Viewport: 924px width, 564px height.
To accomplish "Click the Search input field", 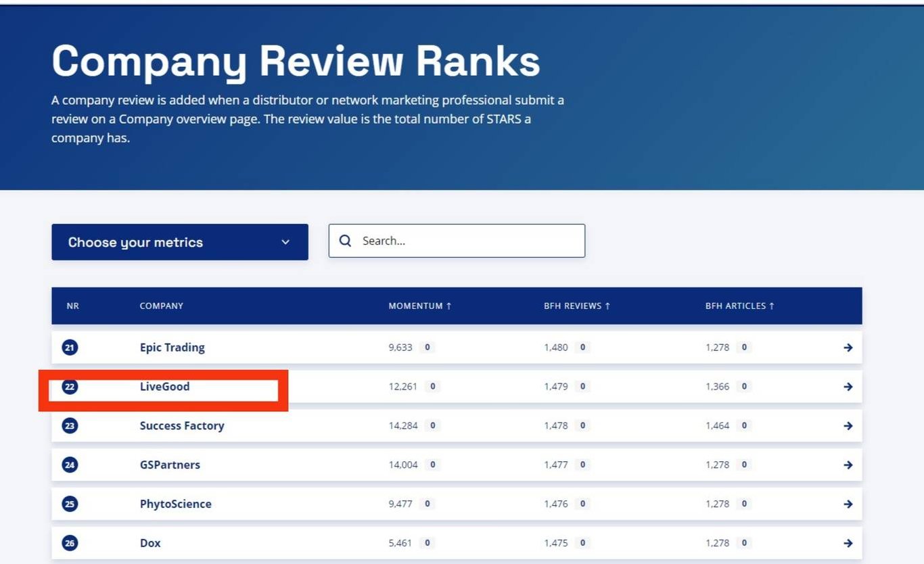I will point(457,241).
